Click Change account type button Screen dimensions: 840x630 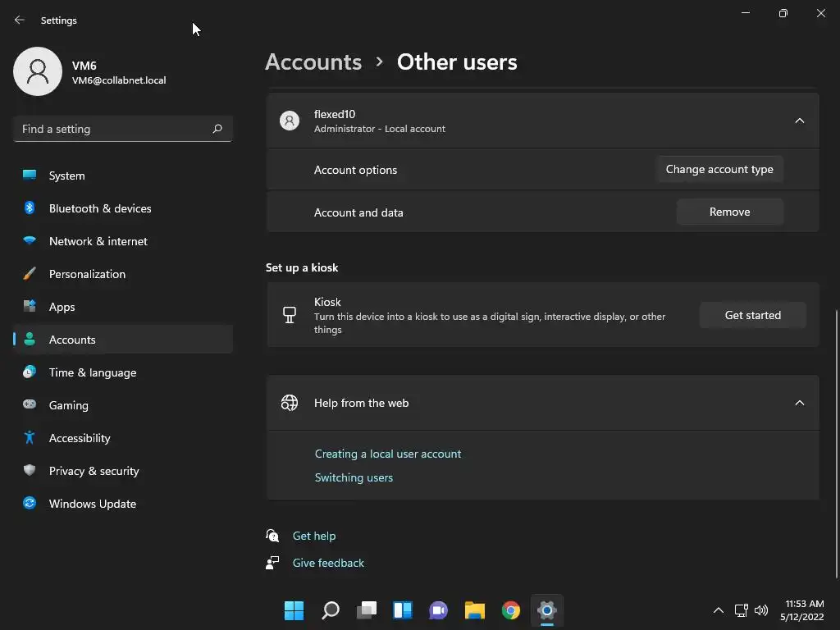(719, 169)
